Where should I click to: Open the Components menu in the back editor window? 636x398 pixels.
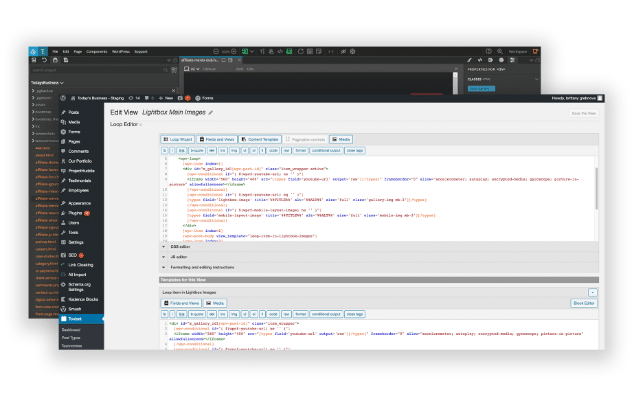(97, 52)
